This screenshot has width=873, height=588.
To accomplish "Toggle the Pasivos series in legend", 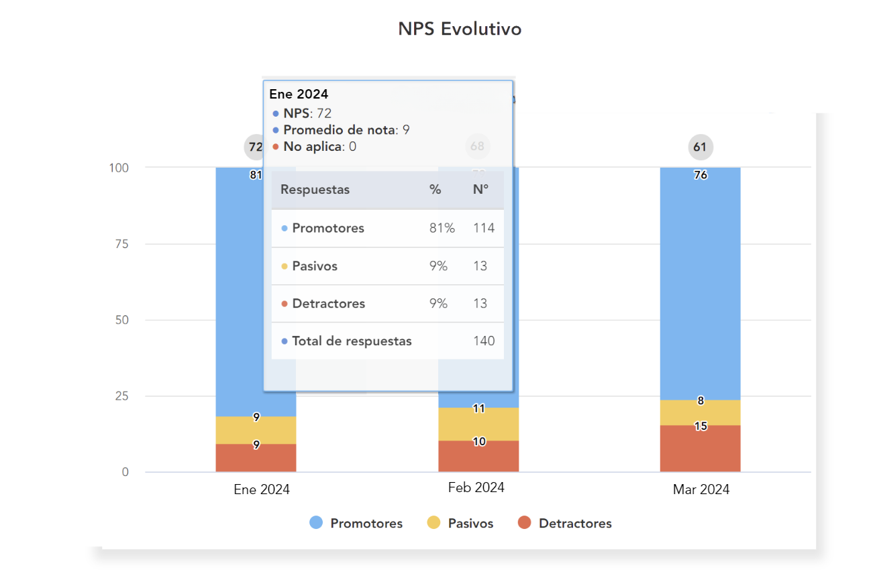I will click(460, 523).
